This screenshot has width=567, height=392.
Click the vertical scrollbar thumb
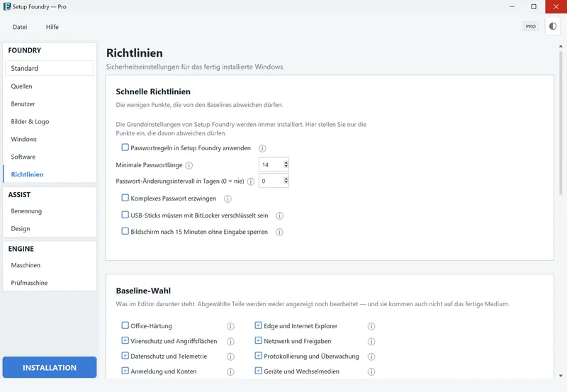tap(561, 123)
